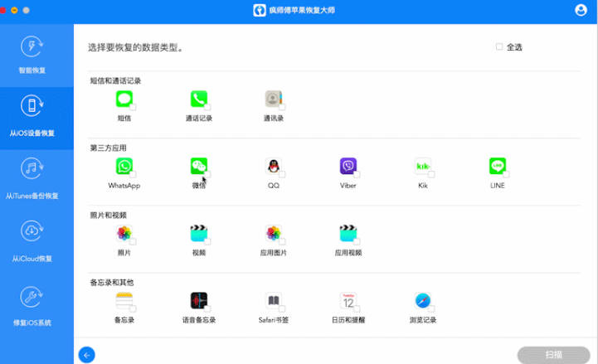Click the 选择要恢复的数据类型 heading
Screen dimensions: 598x364
point(135,47)
